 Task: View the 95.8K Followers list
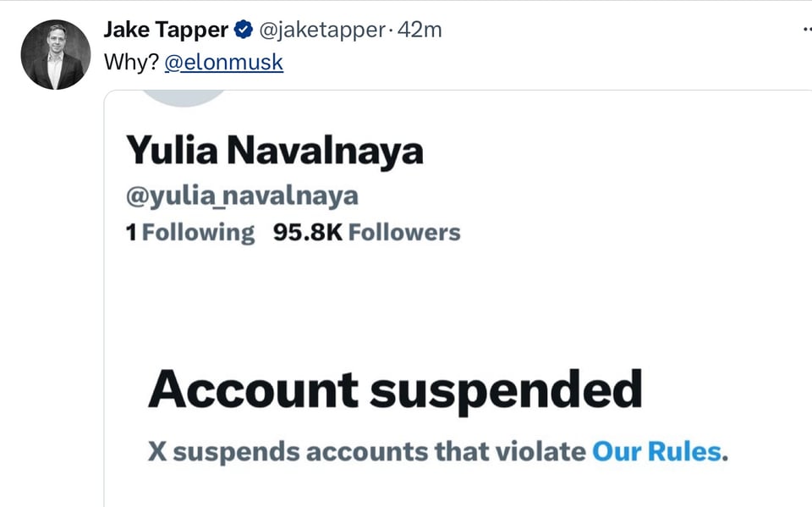coord(366,233)
